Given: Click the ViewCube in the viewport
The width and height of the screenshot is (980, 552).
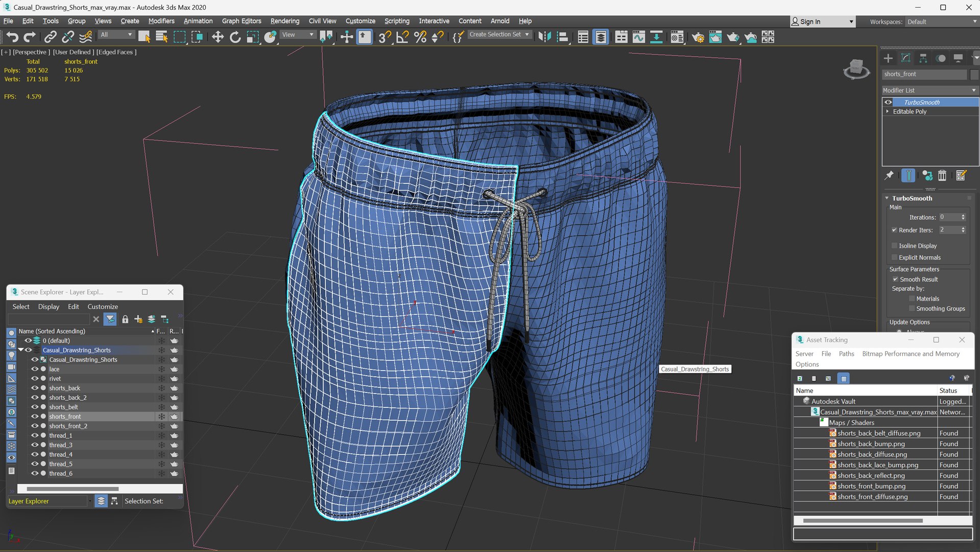Looking at the screenshot, I should pyautogui.click(x=856, y=68).
